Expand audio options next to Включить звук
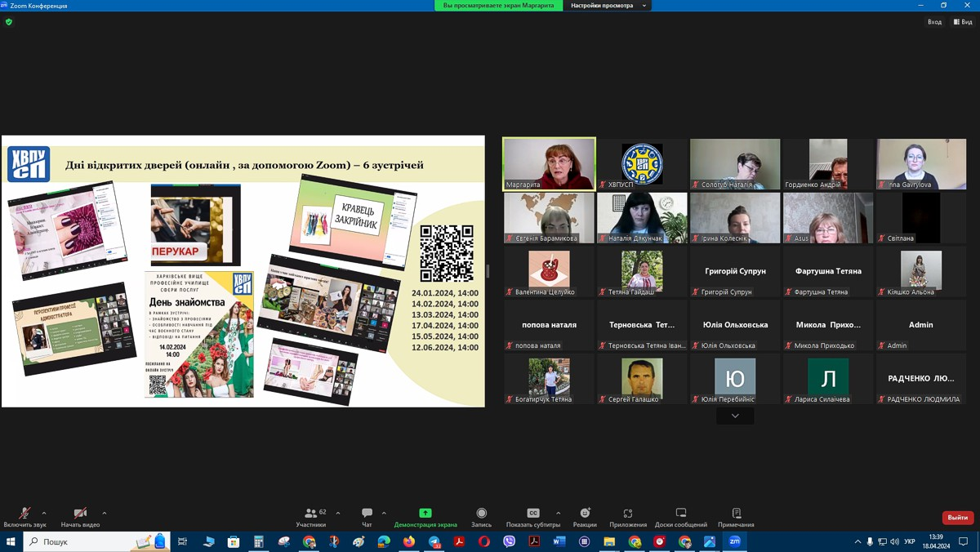This screenshot has width=980, height=552. pos(44,514)
